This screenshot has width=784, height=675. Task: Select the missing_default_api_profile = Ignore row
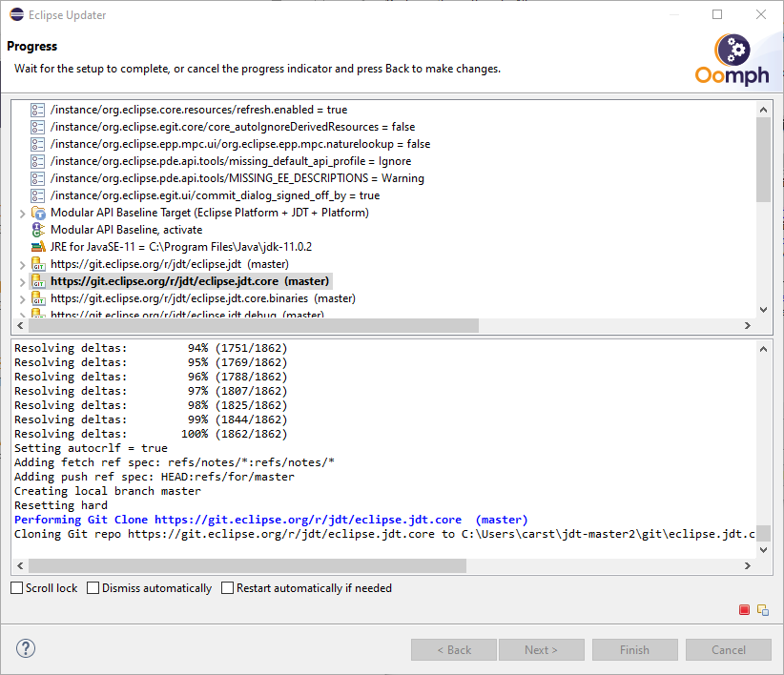coord(231,161)
